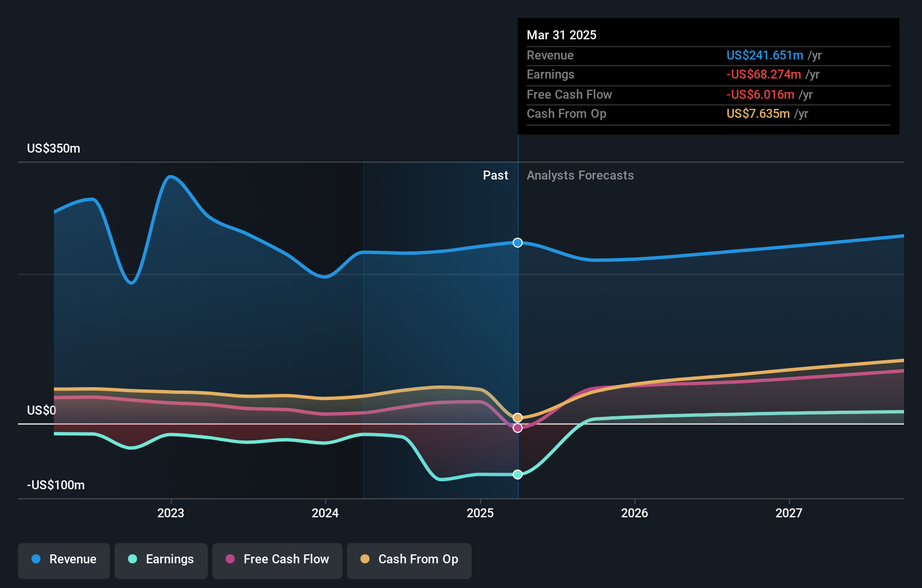Click the Past section label
922x588 pixels.
[x=495, y=176]
